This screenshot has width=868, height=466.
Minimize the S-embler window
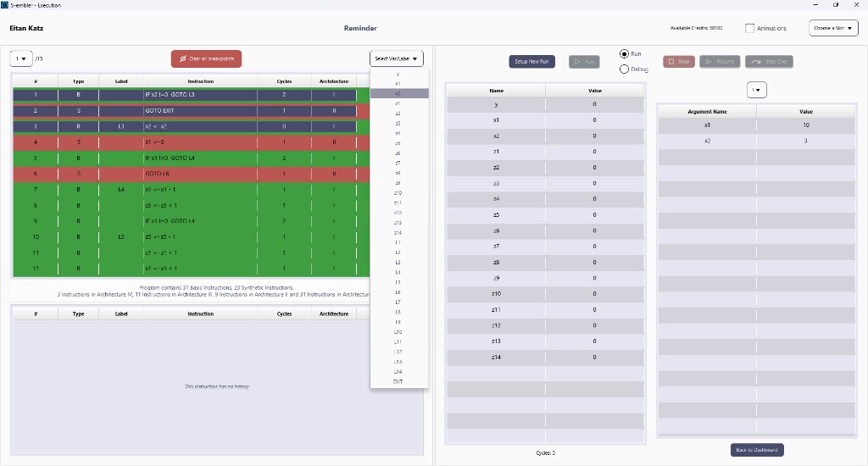pyautogui.click(x=816, y=5)
